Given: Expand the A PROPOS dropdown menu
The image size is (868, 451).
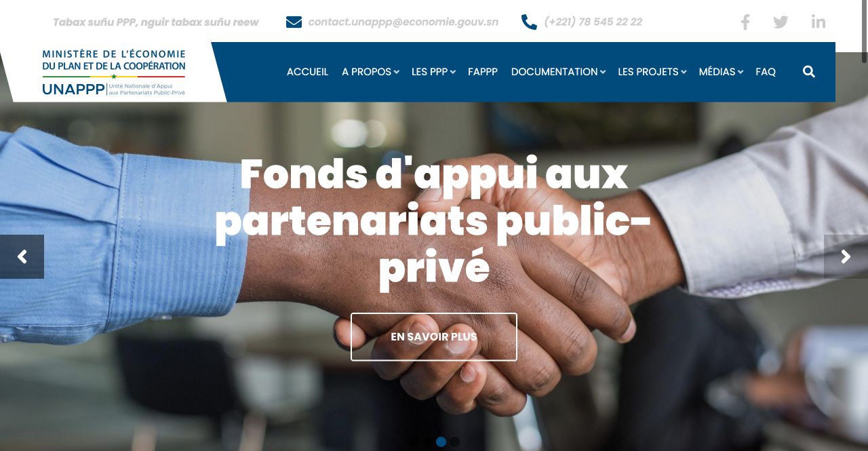Looking at the screenshot, I should click(370, 72).
